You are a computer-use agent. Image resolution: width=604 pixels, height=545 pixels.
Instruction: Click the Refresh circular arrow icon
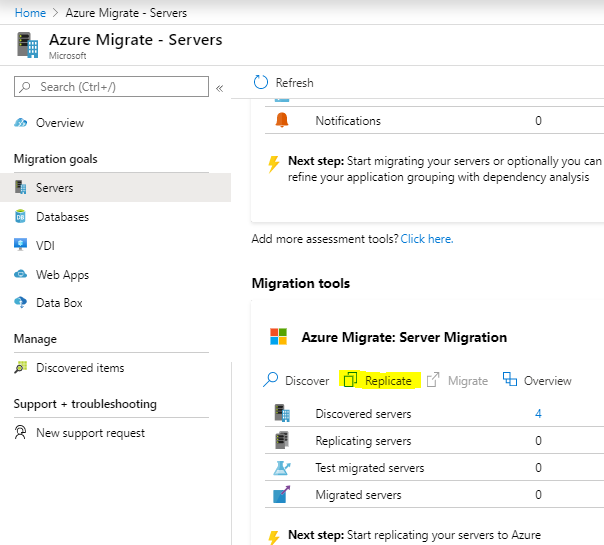point(261,82)
